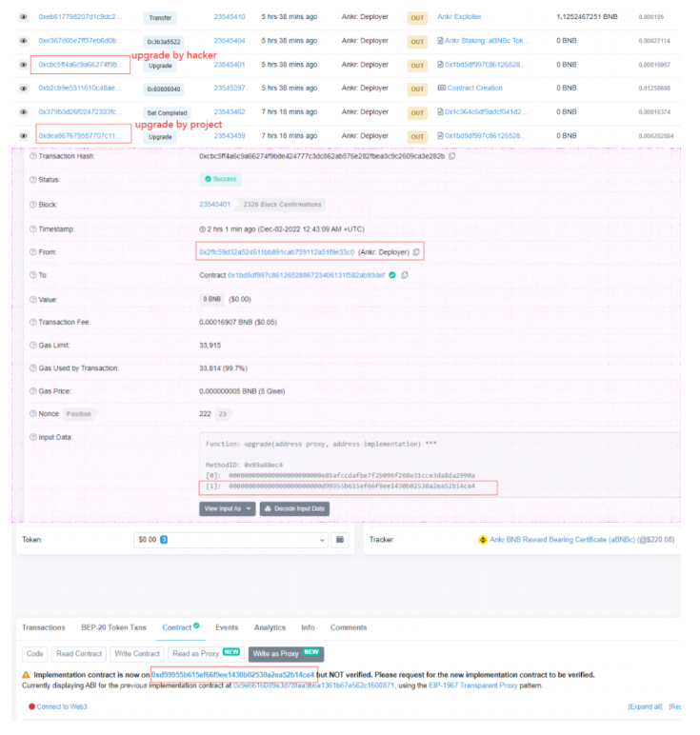Click the Read Contract button
The width and height of the screenshot is (700, 735).
(79, 653)
